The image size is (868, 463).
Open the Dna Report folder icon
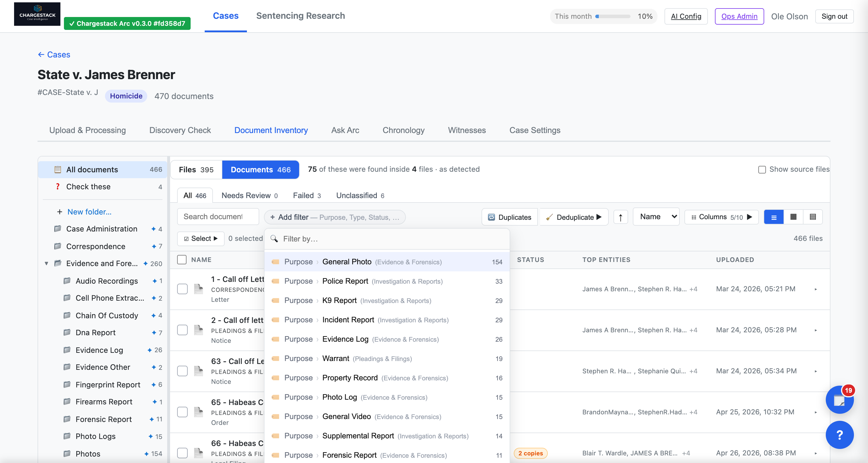[x=67, y=332]
